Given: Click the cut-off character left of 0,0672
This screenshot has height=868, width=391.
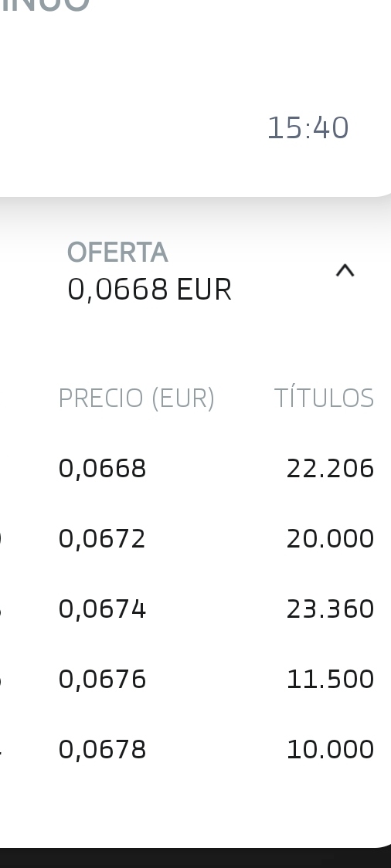Looking at the screenshot, I should coord(1,538).
